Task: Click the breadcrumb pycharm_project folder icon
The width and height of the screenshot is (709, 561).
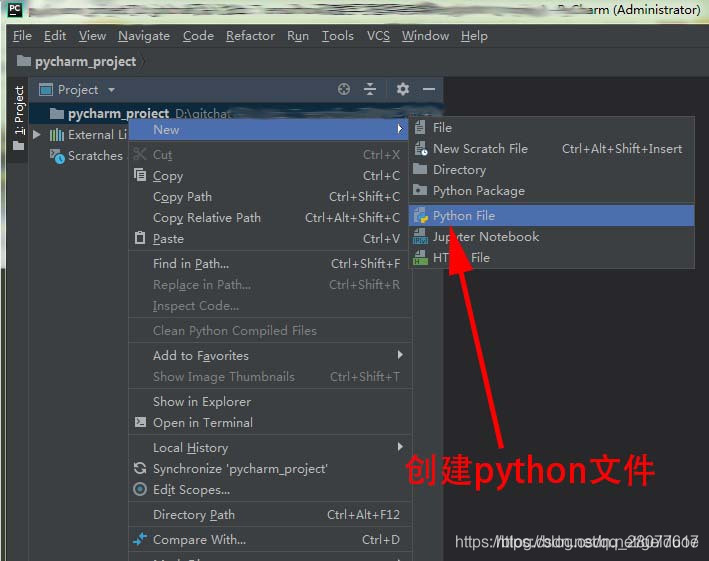Action: pos(24,61)
